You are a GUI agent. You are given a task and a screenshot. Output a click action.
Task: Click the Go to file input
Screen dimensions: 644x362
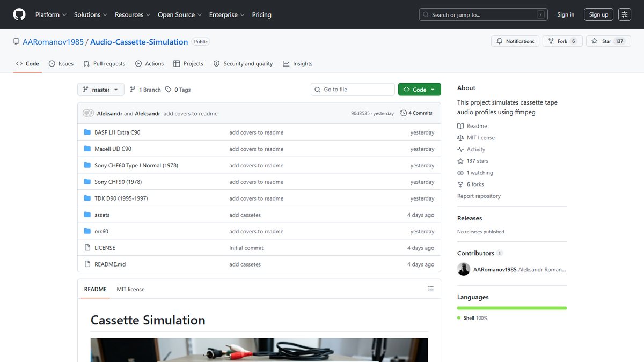[x=353, y=90]
